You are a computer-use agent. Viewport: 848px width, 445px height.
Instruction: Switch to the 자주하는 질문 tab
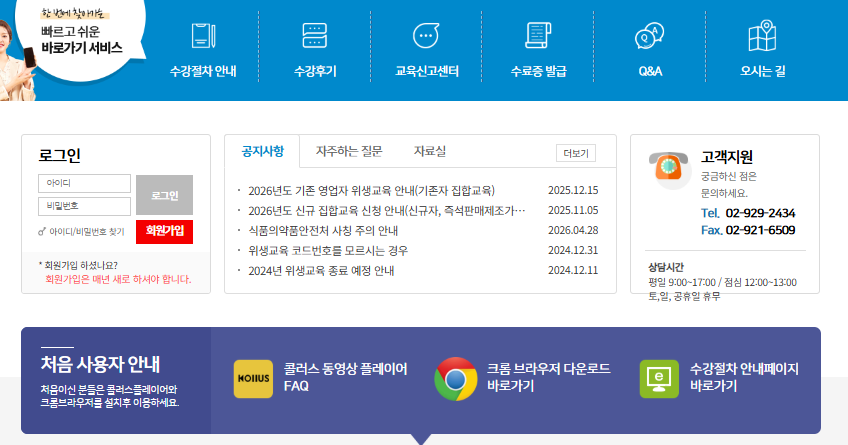349,151
